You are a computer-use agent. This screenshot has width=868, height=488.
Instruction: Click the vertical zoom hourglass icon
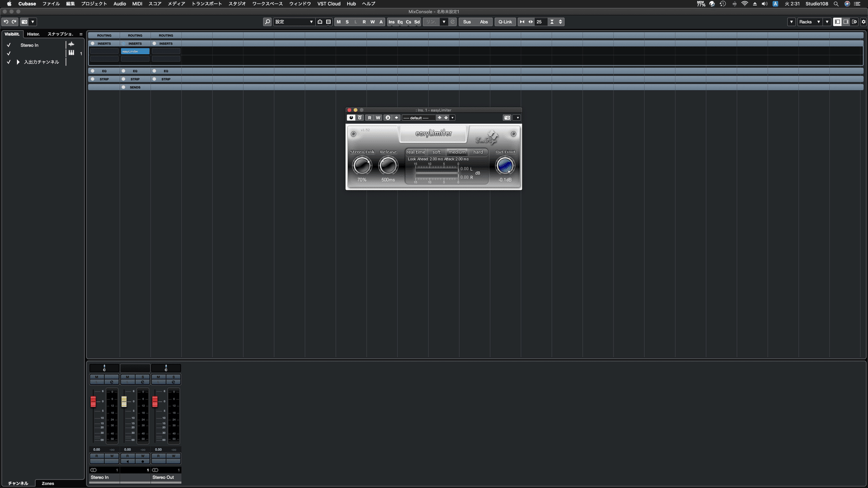(x=552, y=22)
